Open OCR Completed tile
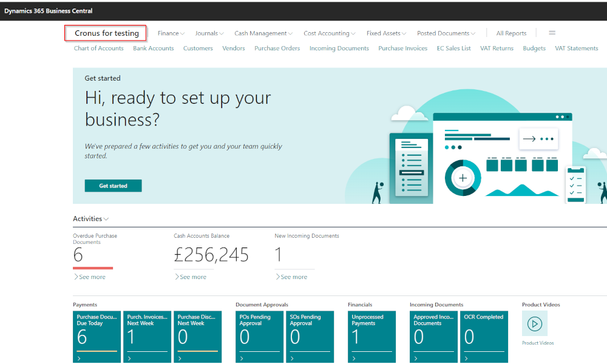The width and height of the screenshot is (607, 364). (x=484, y=337)
